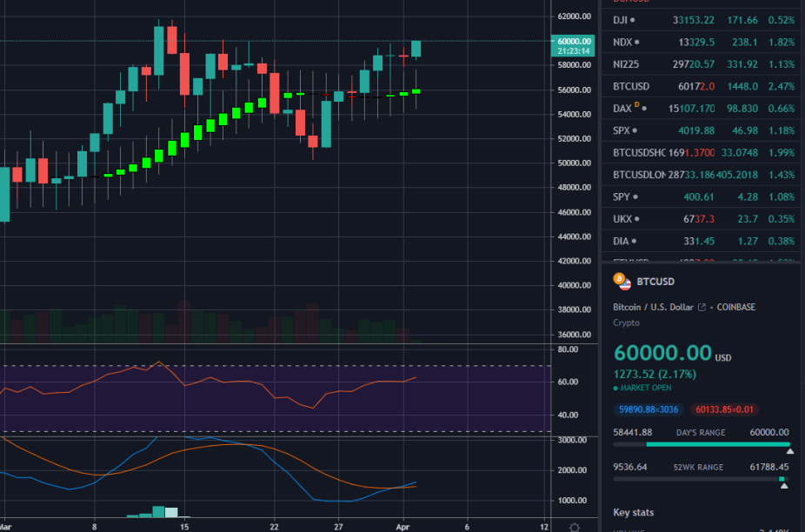Select the DJI symbol in the watchlist
The width and height of the screenshot is (805, 532).
pyautogui.click(x=620, y=20)
